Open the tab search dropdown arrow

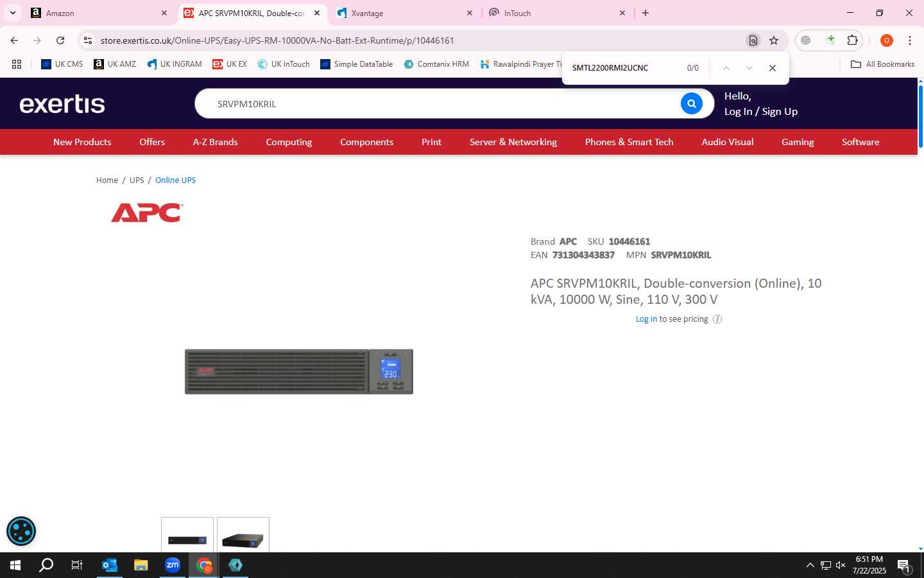tap(12, 13)
